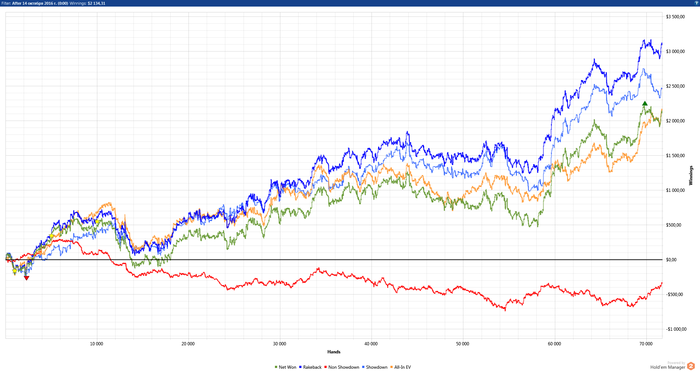Click the 40 000 hands axis label
The width and height of the screenshot is (700, 372).
[x=371, y=344]
